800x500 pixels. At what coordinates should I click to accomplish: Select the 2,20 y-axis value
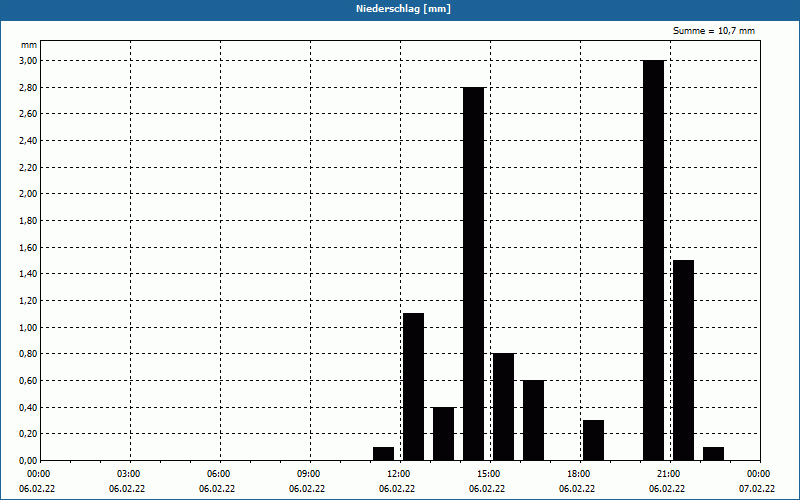[28, 167]
